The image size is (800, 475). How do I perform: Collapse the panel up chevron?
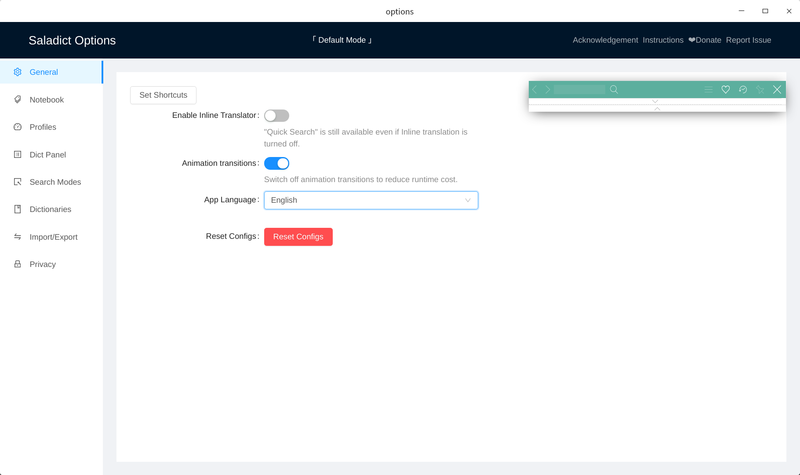[x=656, y=108]
